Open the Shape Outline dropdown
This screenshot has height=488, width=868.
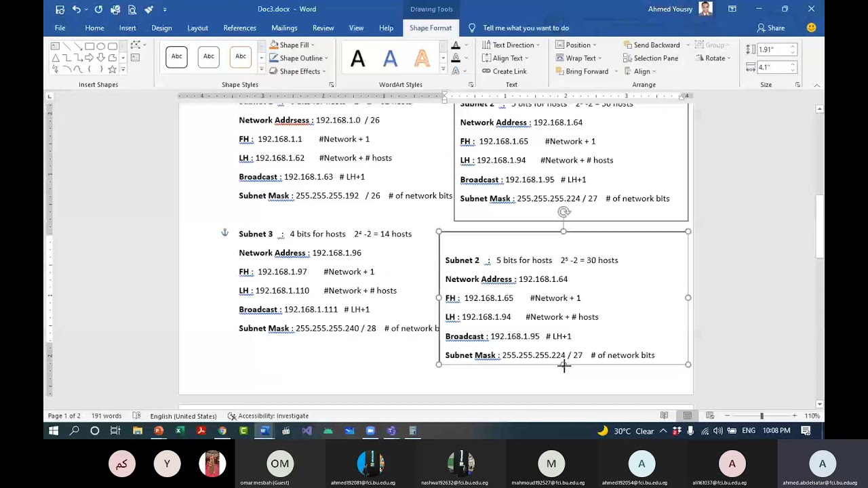299,58
